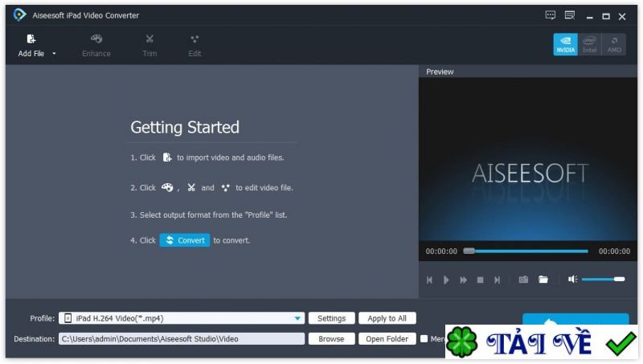Toggle Intel acceleration

pyautogui.click(x=590, y=44)
